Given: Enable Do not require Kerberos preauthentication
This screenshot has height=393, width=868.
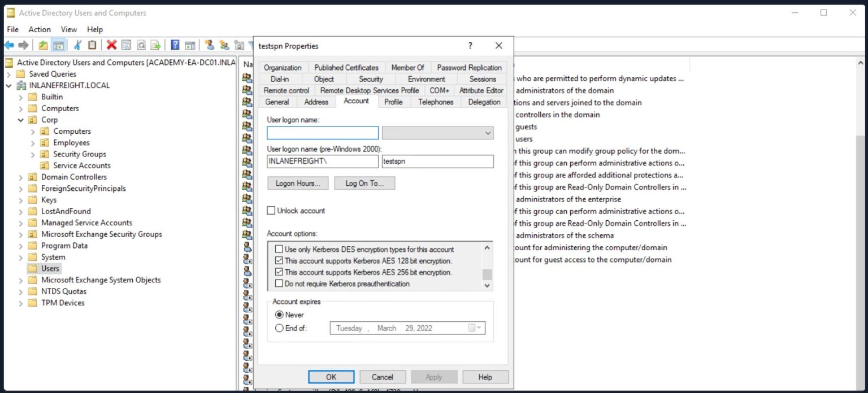Looking at the screenshot, I should click(279, 284).
